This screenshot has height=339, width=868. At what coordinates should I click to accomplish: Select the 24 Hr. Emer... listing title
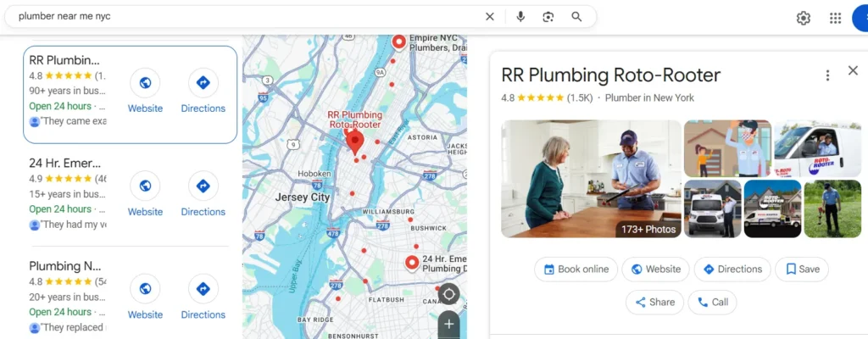pos(64,163)
